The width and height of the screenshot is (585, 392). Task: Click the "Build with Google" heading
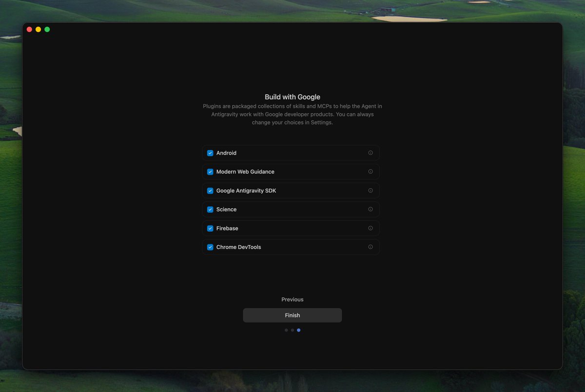point(292,97)
